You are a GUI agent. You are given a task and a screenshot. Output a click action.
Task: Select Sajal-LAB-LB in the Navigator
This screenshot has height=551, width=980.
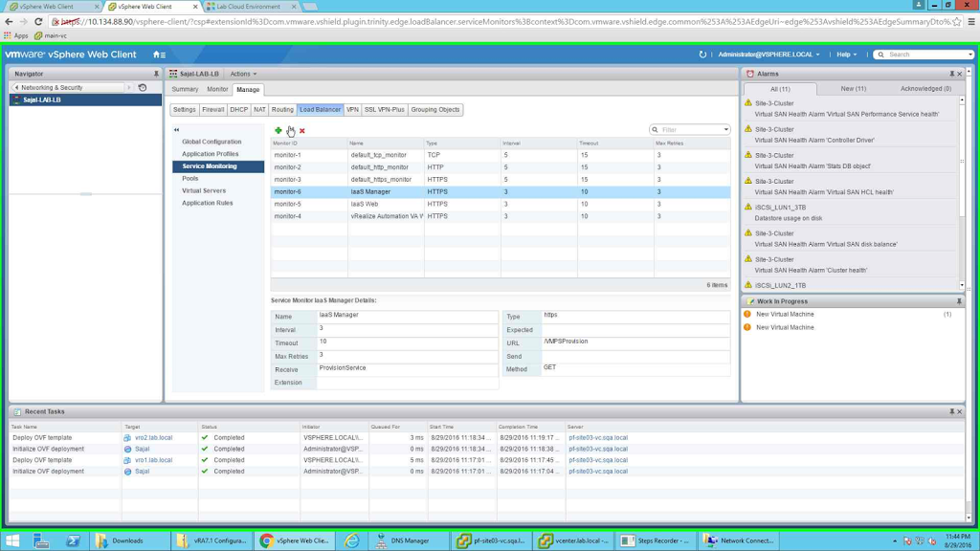click(85, 99)
